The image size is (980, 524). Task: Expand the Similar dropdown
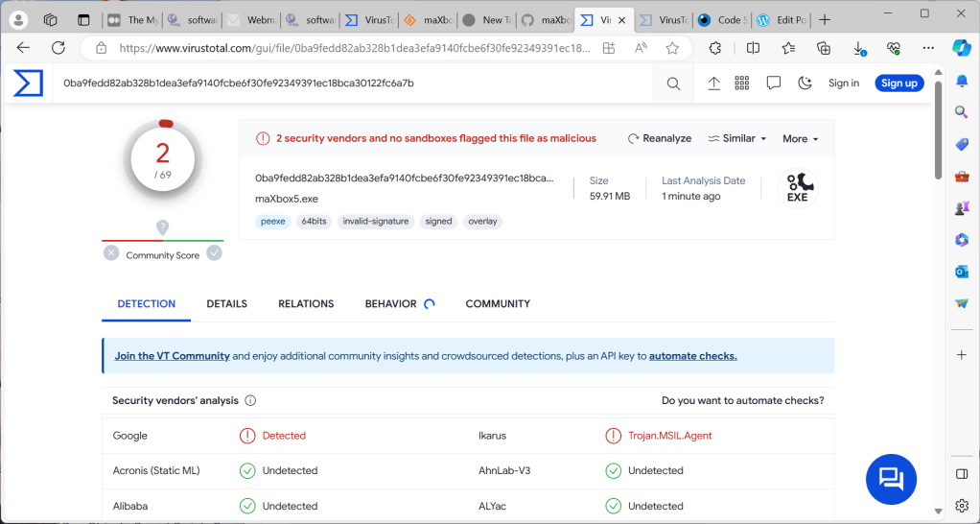[736, 138]
